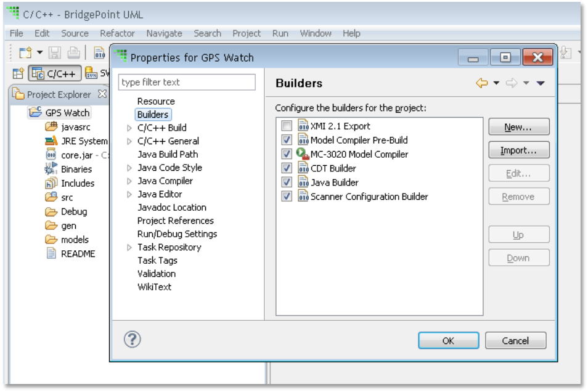Select Validation entry
Viewport: 588px width, 392px height.
157,274
